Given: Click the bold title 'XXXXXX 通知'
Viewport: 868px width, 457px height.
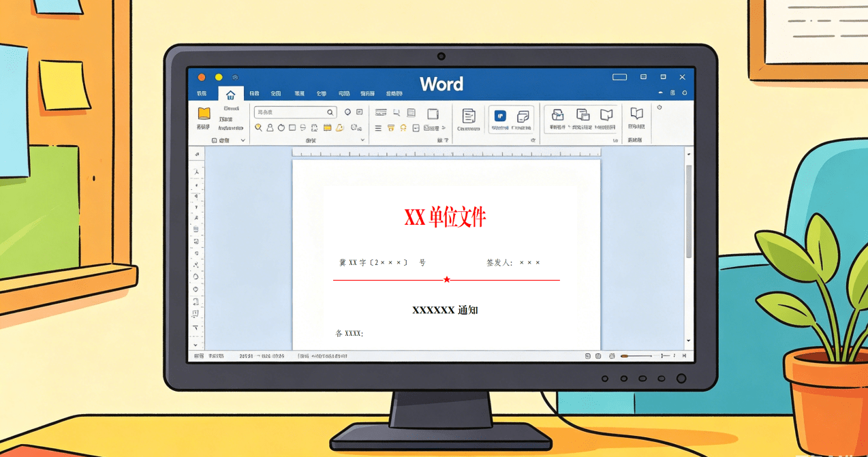Looking at the screenshot, I should point(445,310).
